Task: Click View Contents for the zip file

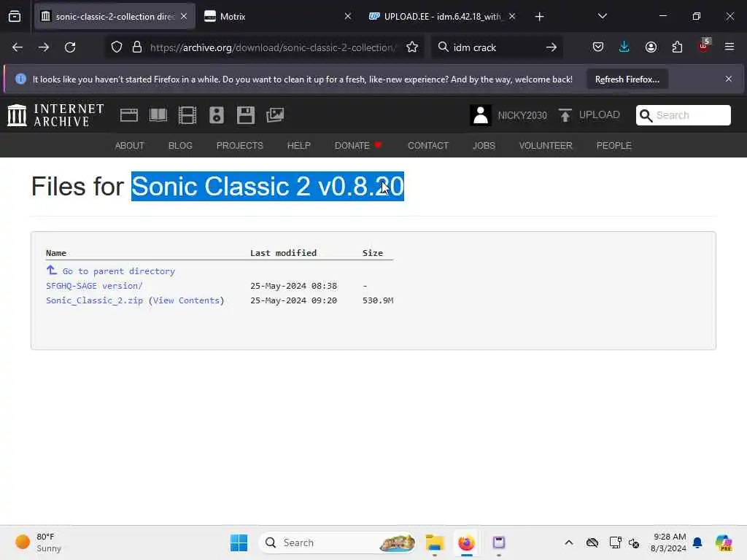Action: click(186, 300)
